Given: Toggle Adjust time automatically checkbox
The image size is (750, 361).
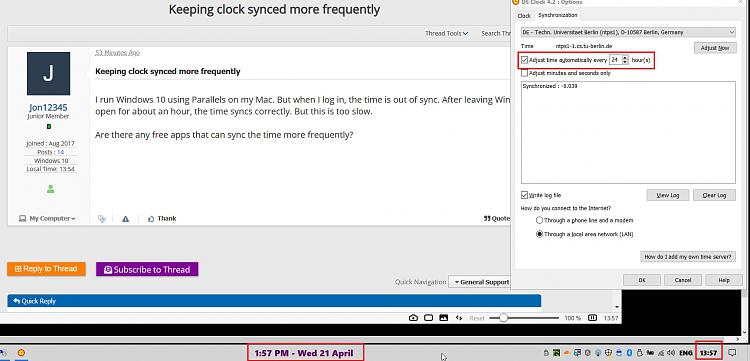Looking at the screenshot, I should [x=525, y=60].
